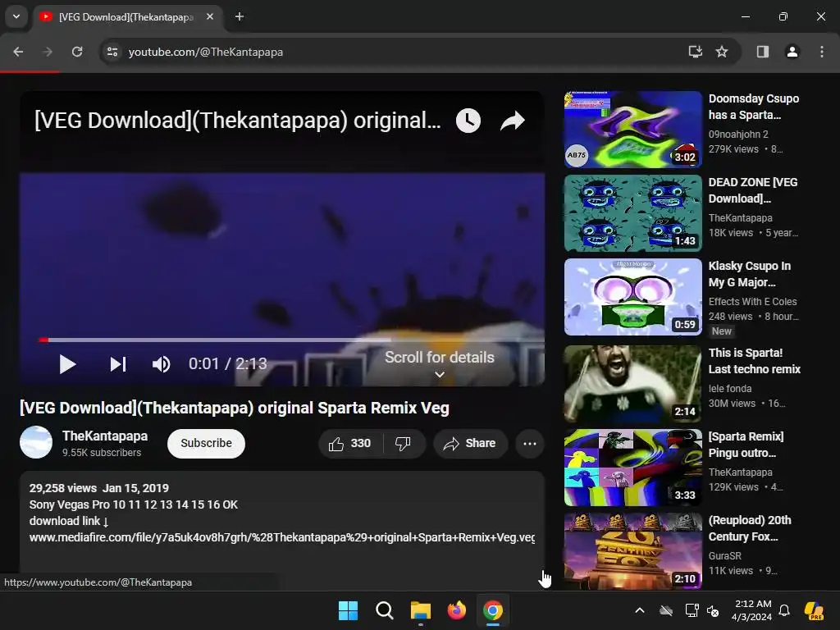The image size is (840, 630).
Task: Open the notifications bell in the taskbar
Action: point(784,610)
